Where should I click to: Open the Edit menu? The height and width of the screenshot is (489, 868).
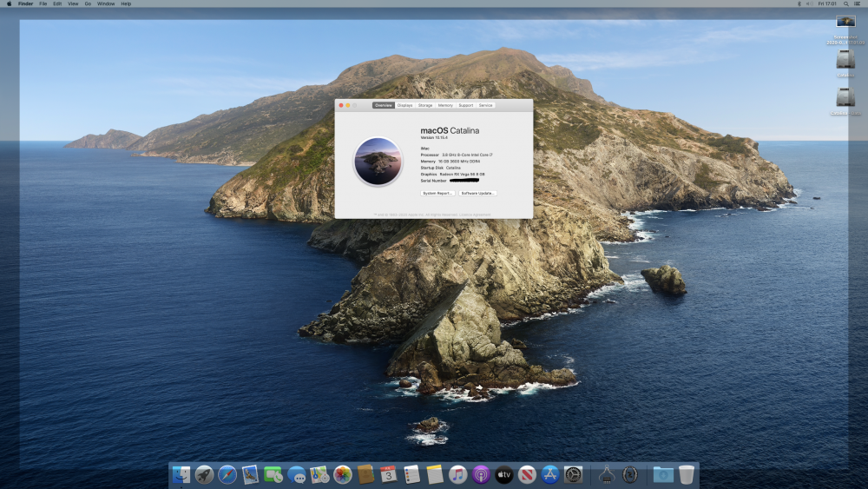coord(57,3)
